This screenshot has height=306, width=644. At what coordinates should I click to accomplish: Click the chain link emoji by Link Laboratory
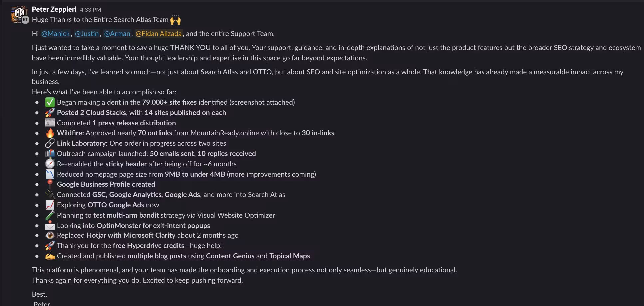coord(50,143)
